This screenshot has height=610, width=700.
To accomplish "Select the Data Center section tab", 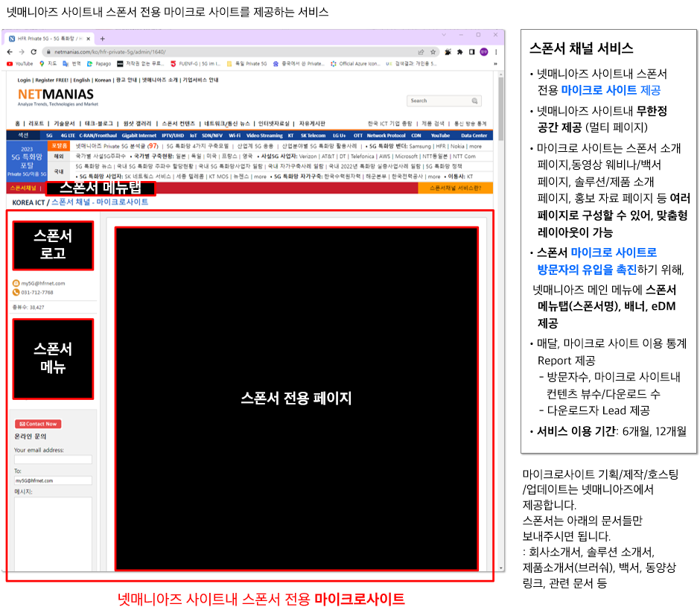I will point(474,136).
